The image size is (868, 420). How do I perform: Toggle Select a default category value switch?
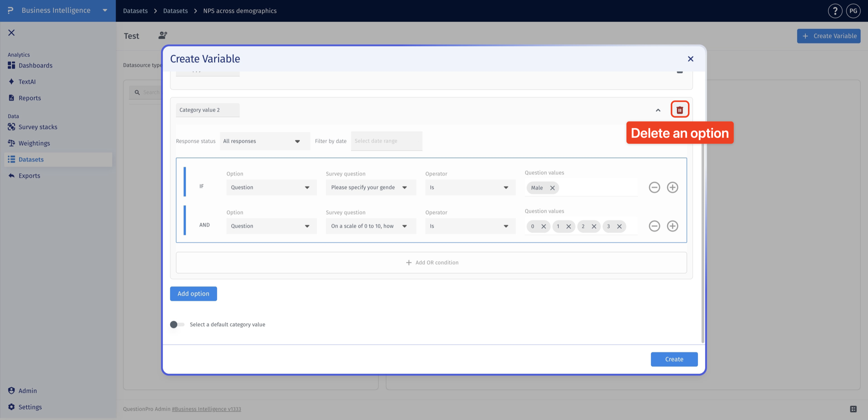tap(177, 324)
